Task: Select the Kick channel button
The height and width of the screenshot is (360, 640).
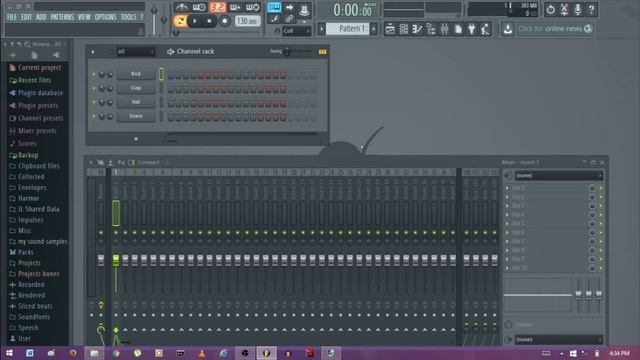Action: pyautogui.click(x=136, y=74)
